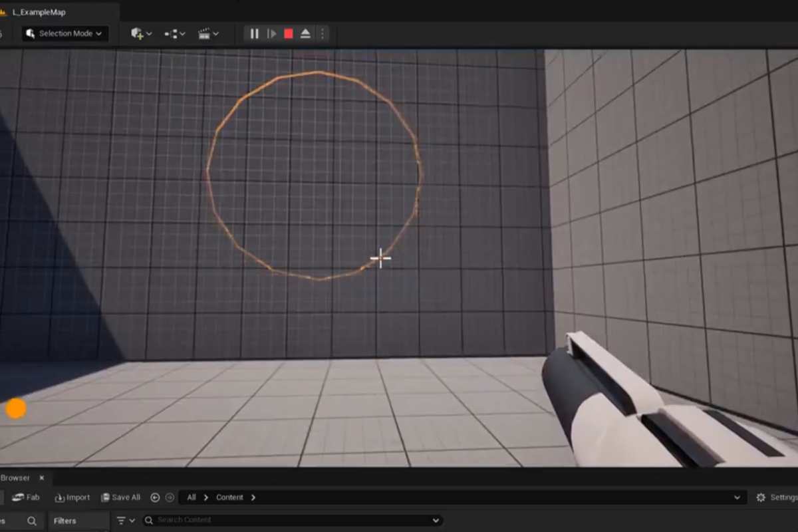Image resolution: width=798 pixels, height=532 pixels.
Task: Open the Selection Mode dropdown
Action: [x=64, y=33]
